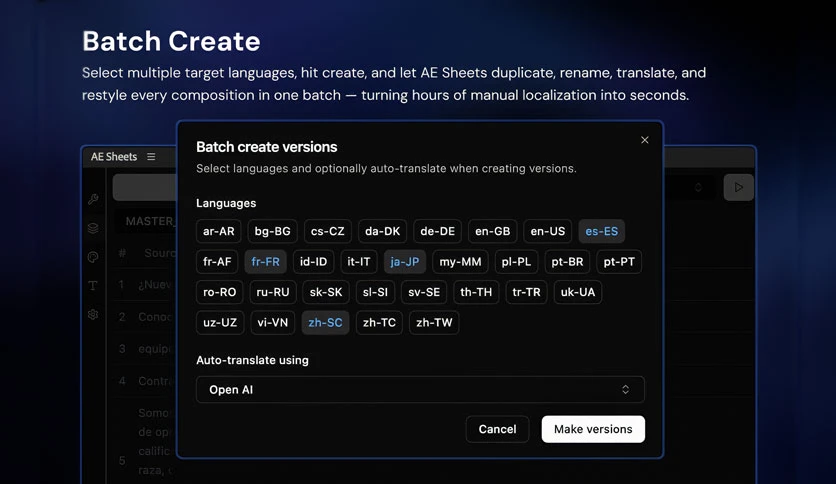
Task: Deselect the zh-SC language chip
Action: point(325,322)
